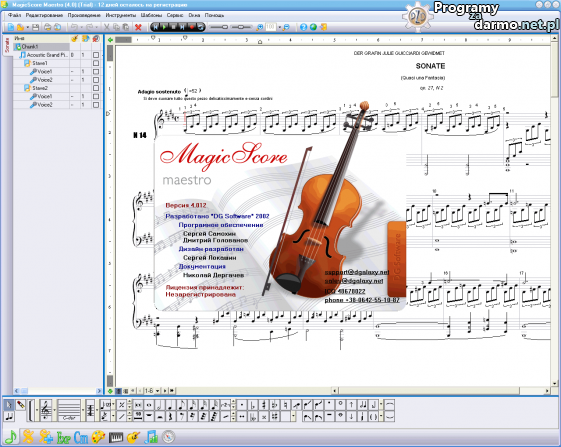Cut the selection with the scissors icon
The height and width of the screenshot is (447, 561).
click(x=107, y=27)
